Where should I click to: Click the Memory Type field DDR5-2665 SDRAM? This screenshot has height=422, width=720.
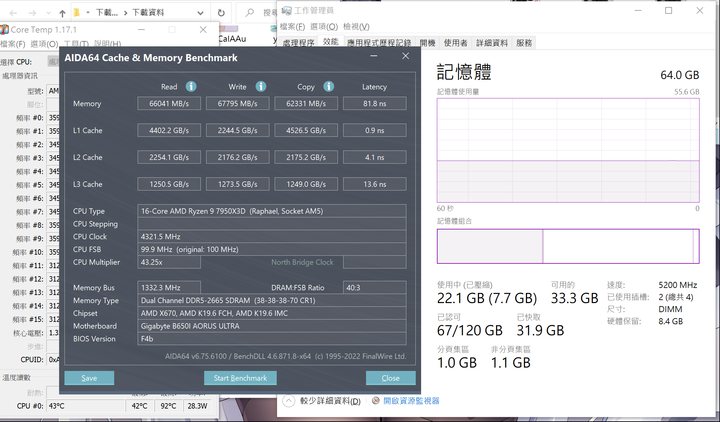click(272, 300)
